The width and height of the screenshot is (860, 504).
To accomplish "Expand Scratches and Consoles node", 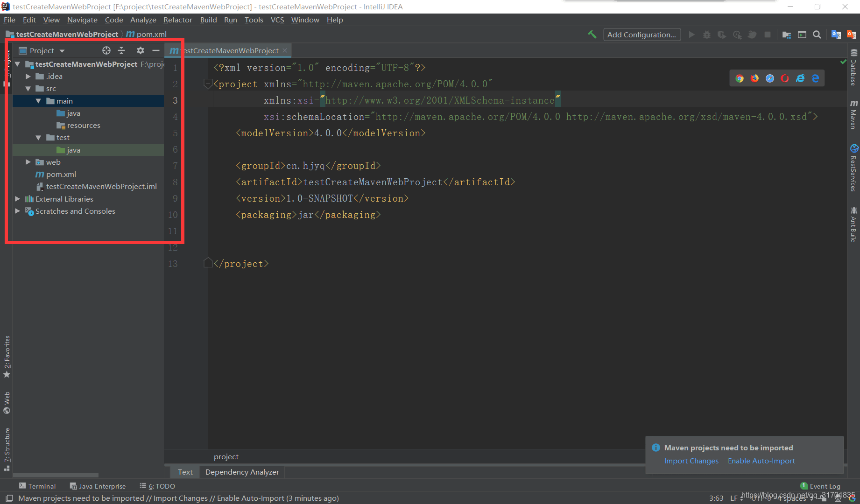I will coord(17,211).
